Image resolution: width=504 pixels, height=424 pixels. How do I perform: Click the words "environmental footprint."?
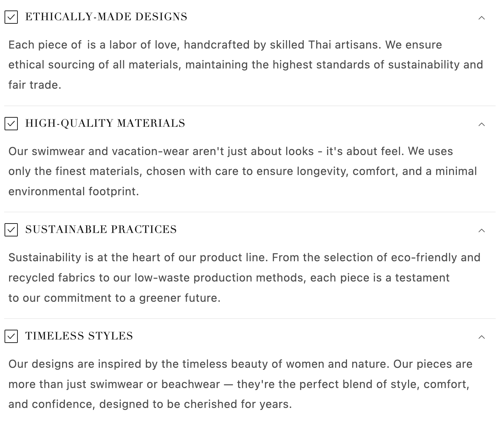pyautogui.click(x=74, y=191)
